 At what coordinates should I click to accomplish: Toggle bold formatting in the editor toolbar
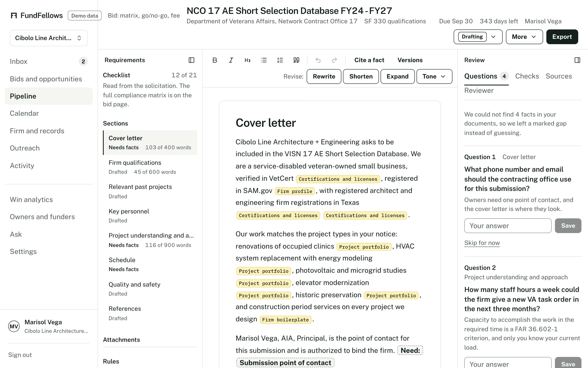(215, 60)
